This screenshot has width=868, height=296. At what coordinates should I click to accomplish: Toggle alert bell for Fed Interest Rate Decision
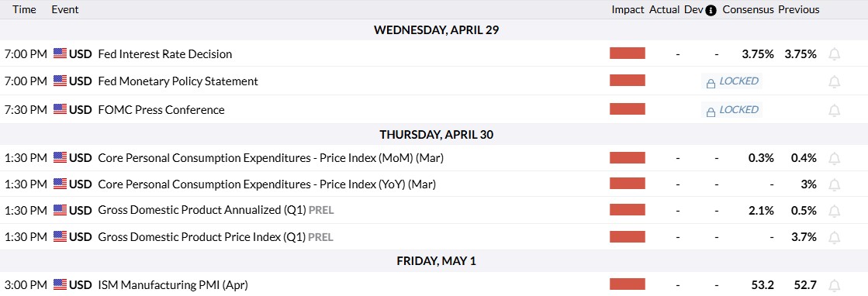834,54
